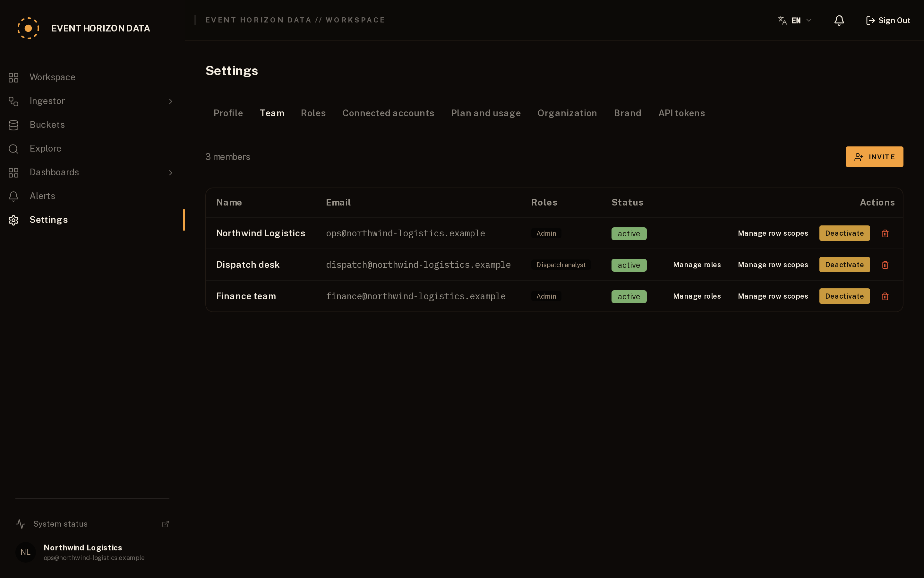Open notifications bell in top bar

point(839,20)
